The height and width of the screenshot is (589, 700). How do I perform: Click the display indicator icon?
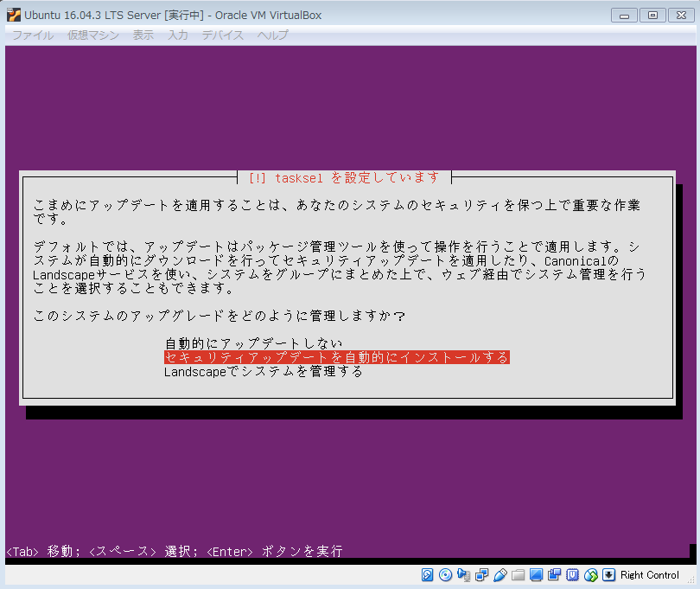(x=536, y=575)
